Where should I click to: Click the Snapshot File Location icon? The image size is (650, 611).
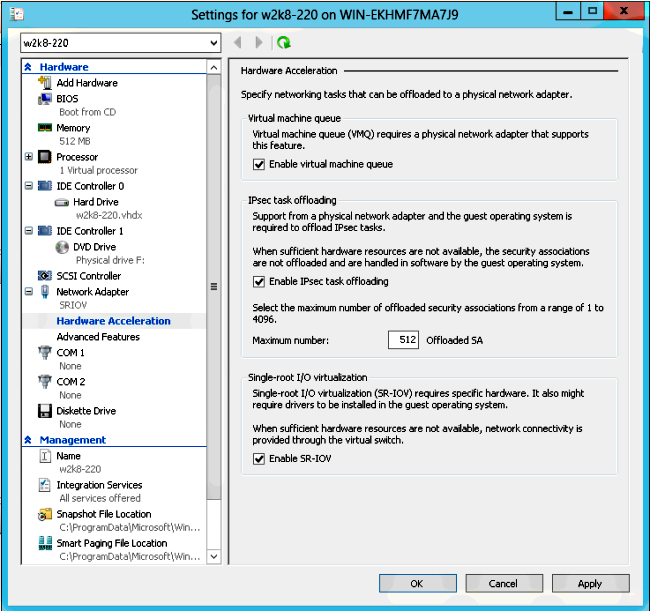tap(45, 514)
